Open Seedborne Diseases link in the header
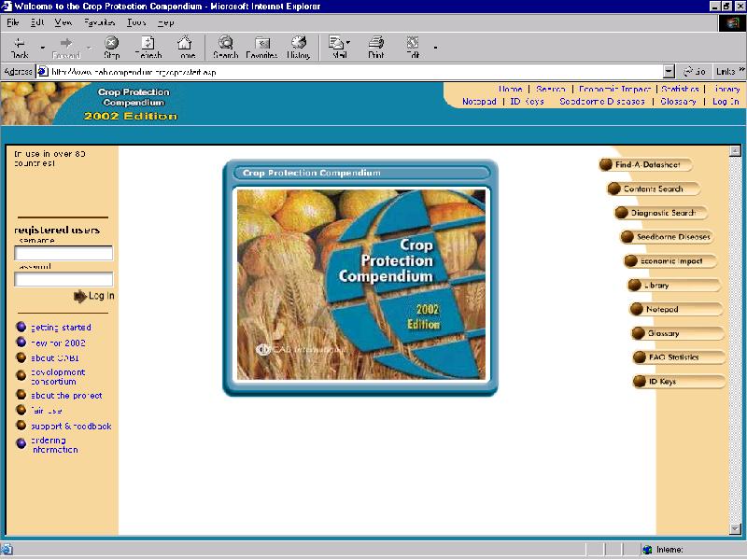 coord(602,102)
